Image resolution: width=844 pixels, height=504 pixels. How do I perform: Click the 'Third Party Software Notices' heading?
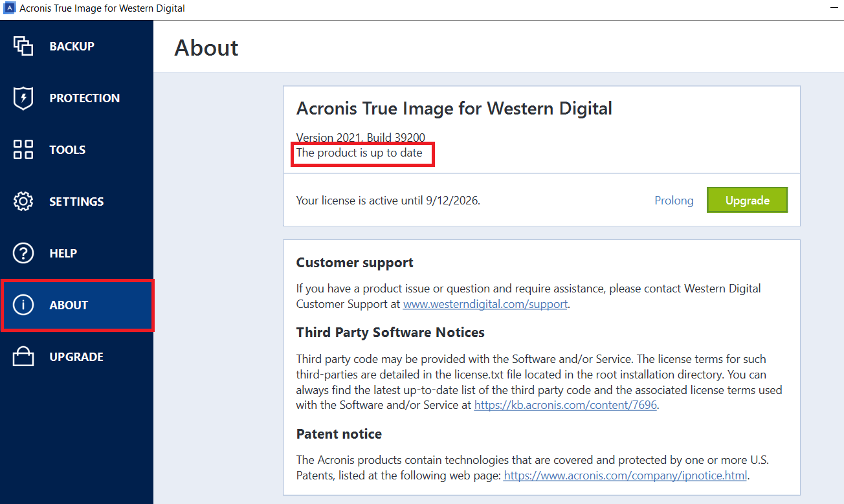(390, 333)
